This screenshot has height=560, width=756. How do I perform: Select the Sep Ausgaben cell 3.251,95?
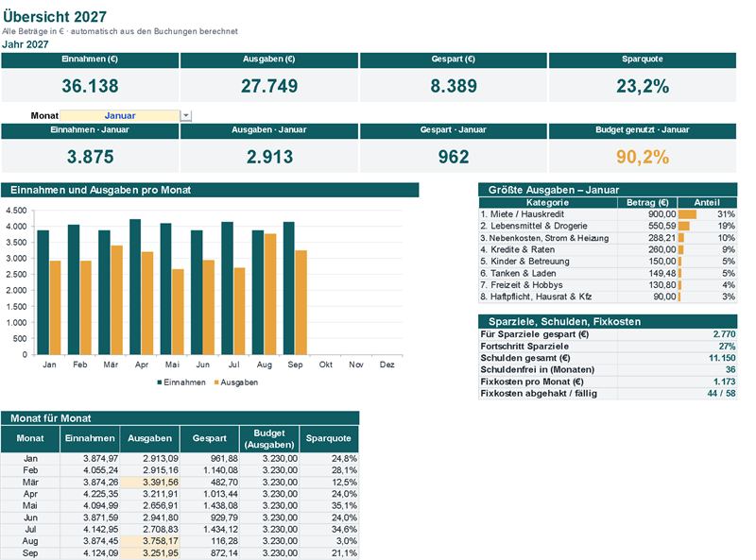(149, 552)
